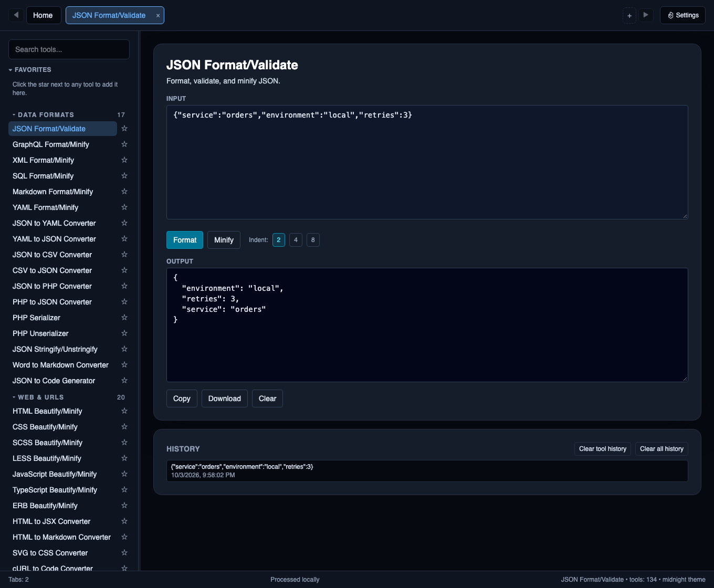
Task: Open Word to Markdown Converter tool
Action: click(x=63, y=365)
